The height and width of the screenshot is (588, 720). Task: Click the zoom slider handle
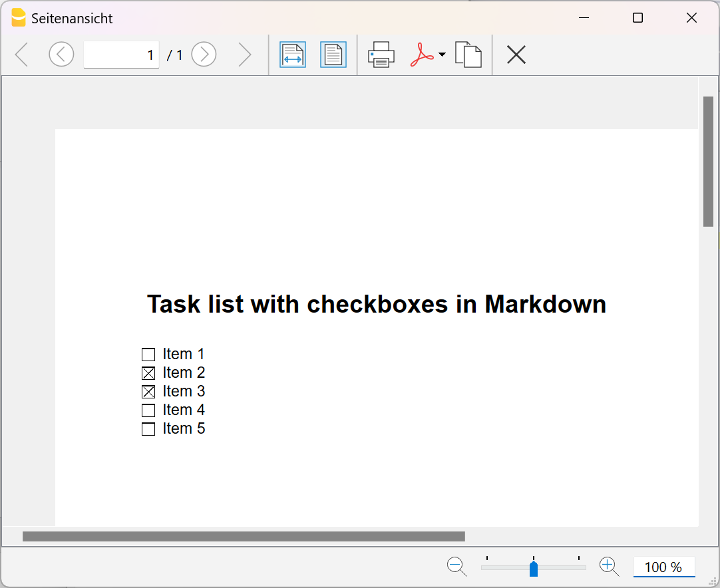pos(533,567)
